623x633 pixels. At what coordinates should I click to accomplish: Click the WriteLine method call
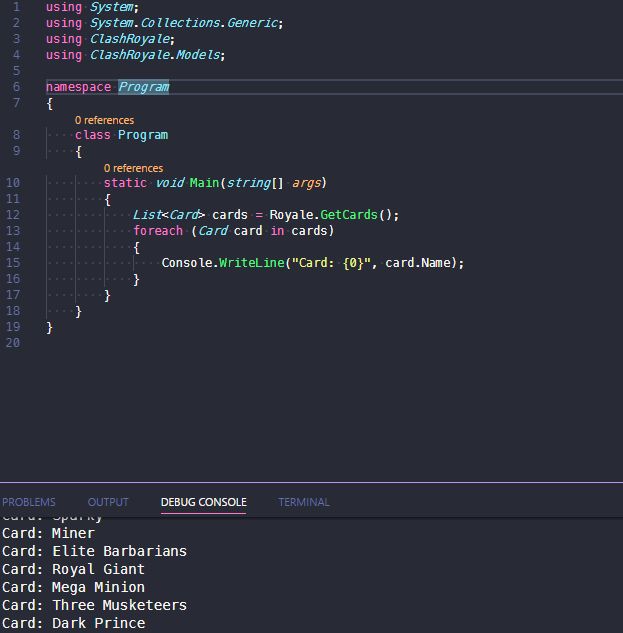click(252, 262)
